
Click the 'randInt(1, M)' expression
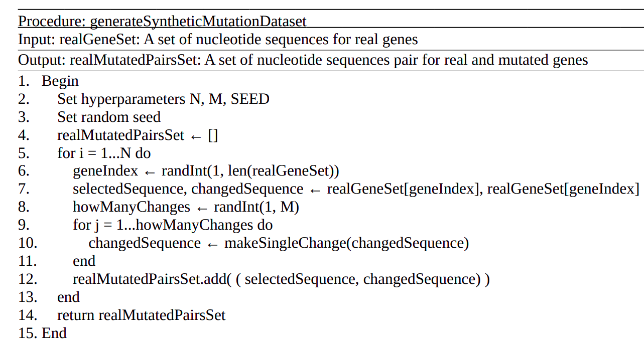point(256,207)
